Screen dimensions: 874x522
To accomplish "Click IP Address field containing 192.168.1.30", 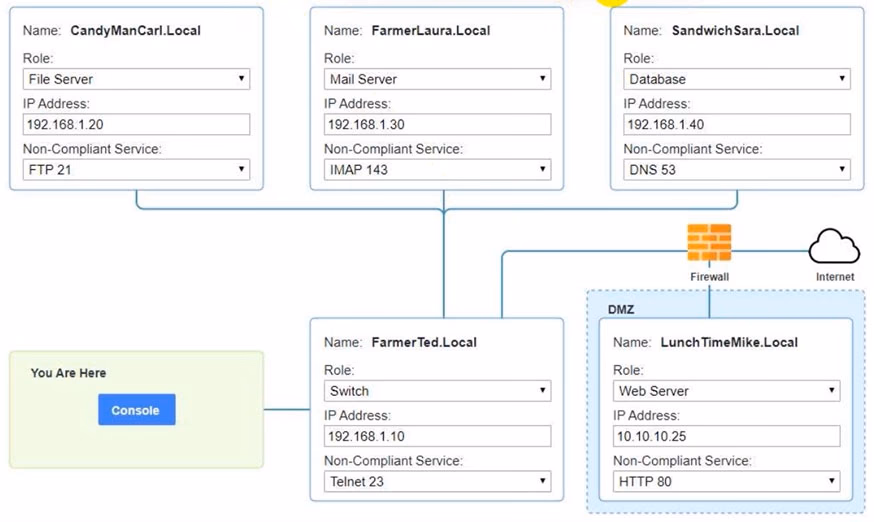I will [438, 124].
